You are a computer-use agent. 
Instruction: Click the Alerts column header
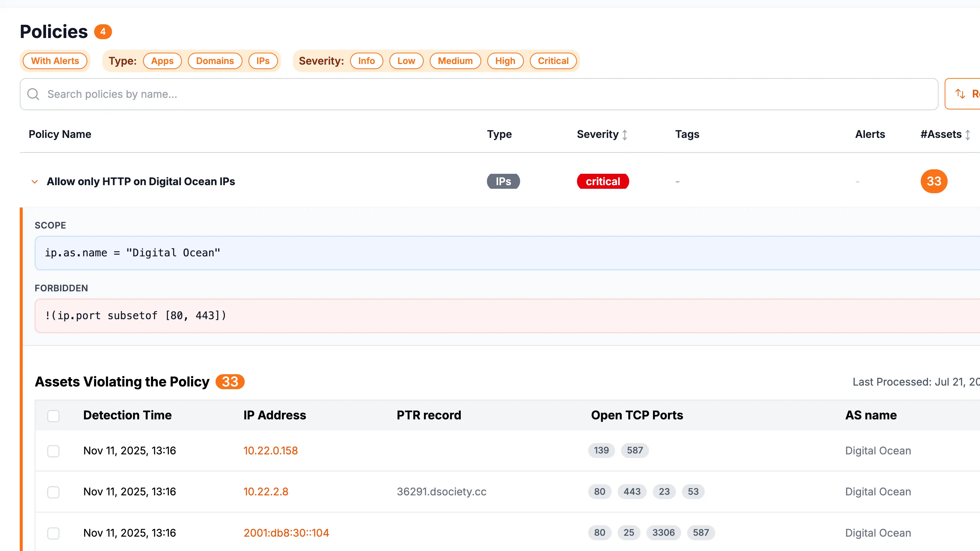click(870, 134)
